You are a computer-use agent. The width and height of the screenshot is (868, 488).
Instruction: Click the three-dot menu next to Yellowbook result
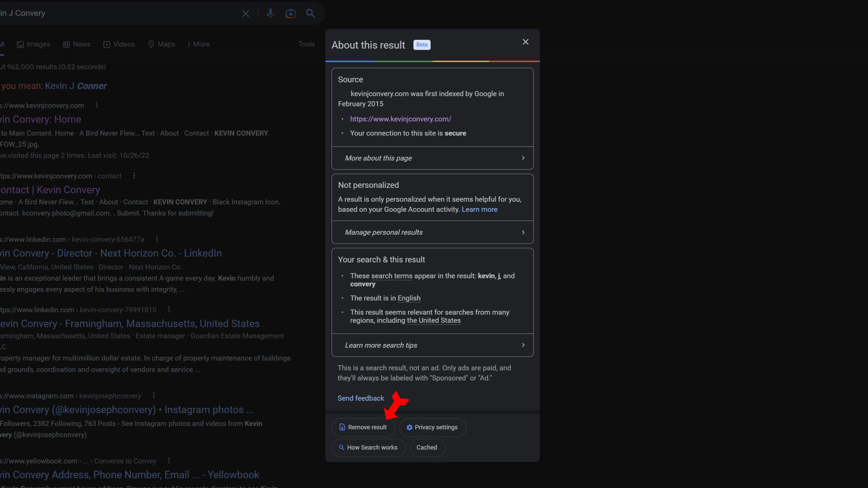(168, 460)
